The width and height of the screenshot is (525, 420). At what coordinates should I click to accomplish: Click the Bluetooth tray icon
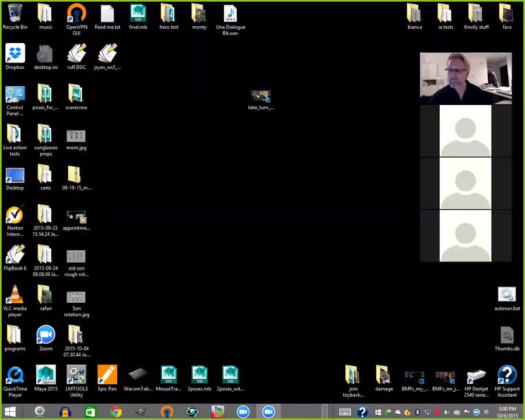418,412
